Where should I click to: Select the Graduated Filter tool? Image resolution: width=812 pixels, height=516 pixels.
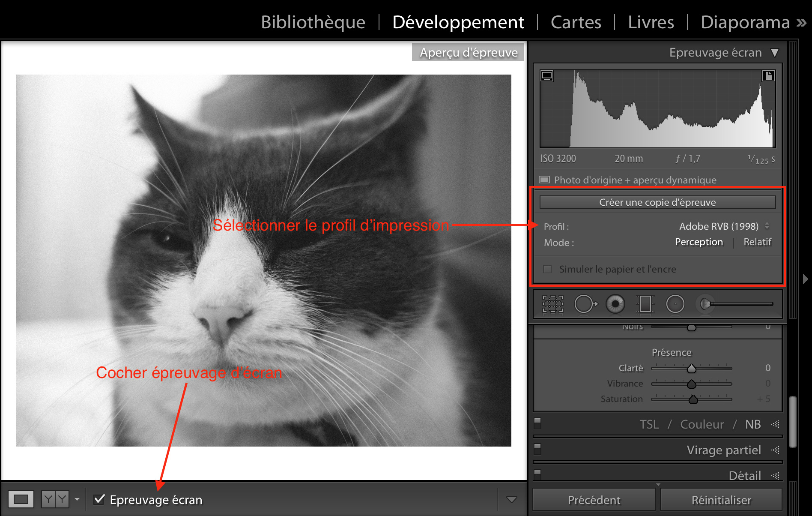645,304
